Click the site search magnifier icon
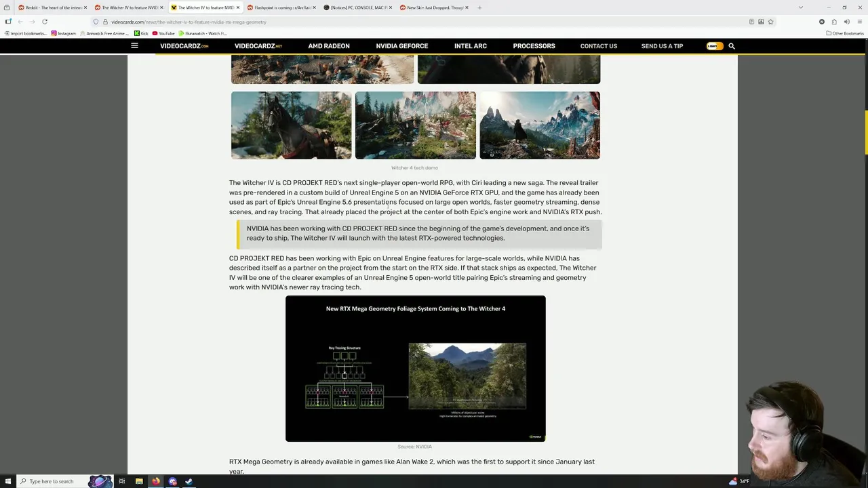 click(731, 46)
